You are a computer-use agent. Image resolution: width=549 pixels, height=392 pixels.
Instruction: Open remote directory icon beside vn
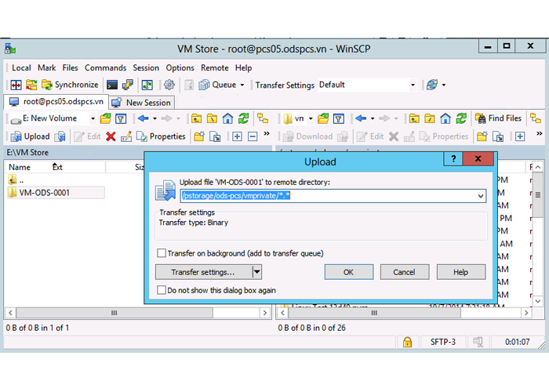pos(323,118)
